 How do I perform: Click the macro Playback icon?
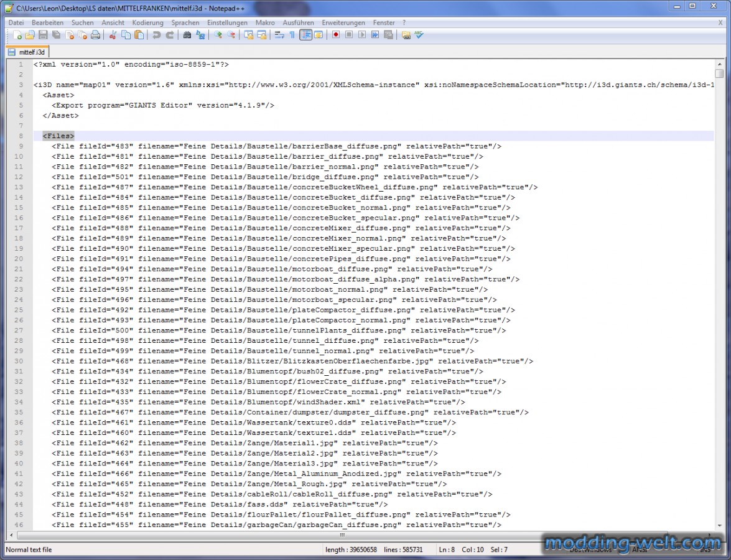tap(362, 35)
